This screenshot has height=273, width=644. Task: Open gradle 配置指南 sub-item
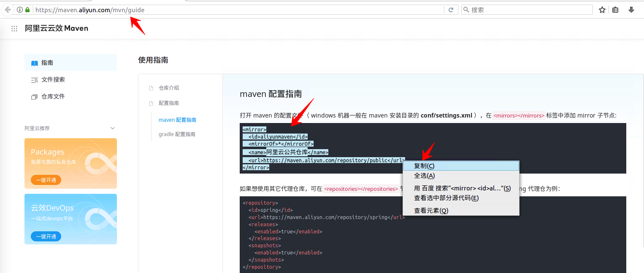pos(177,134)
